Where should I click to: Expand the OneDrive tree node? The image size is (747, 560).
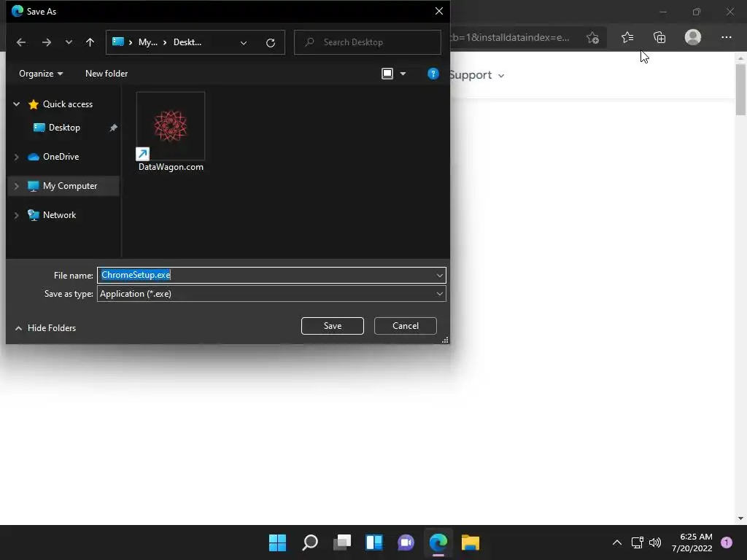click(16, 157)
